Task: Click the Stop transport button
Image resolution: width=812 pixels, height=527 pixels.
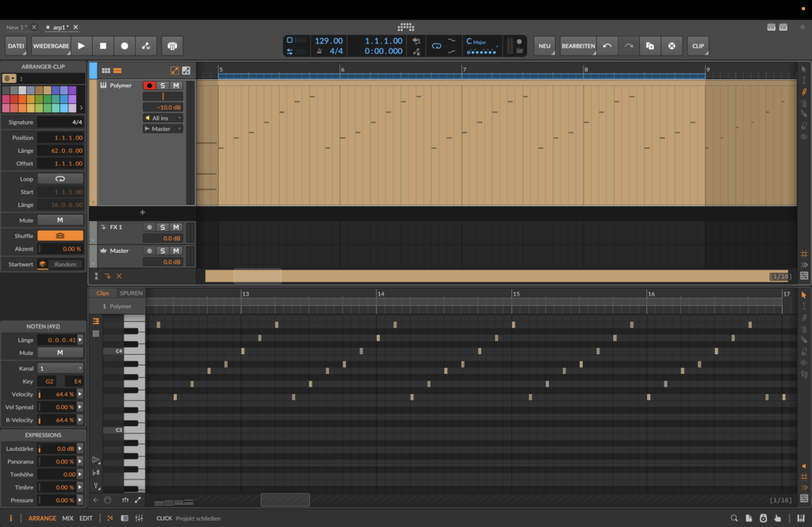Action: (102, 46)
